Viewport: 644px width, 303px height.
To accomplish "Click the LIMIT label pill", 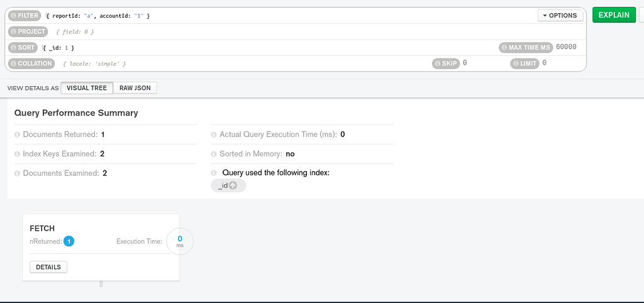I will click(x=525, y=63).
